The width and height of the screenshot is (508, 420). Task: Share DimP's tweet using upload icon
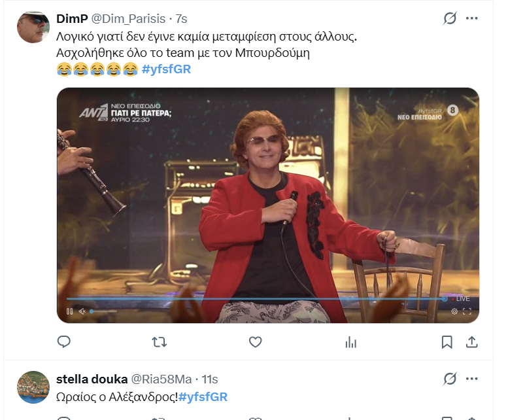pyautogui.click(x=472, y=342)
